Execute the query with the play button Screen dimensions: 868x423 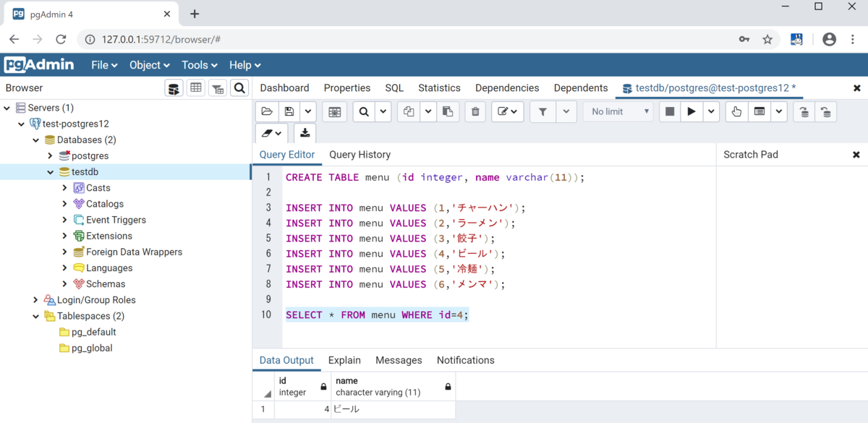point(692,111)
